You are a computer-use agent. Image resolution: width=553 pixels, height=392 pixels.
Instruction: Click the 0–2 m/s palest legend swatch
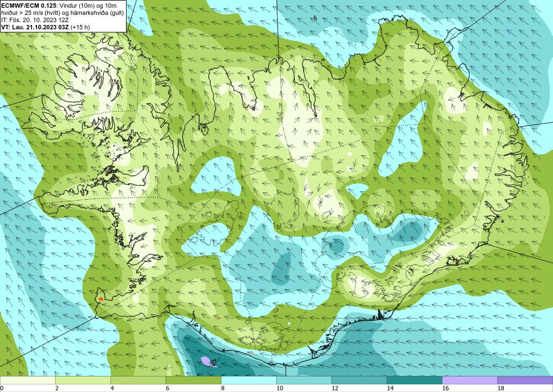tap(28, 380)
